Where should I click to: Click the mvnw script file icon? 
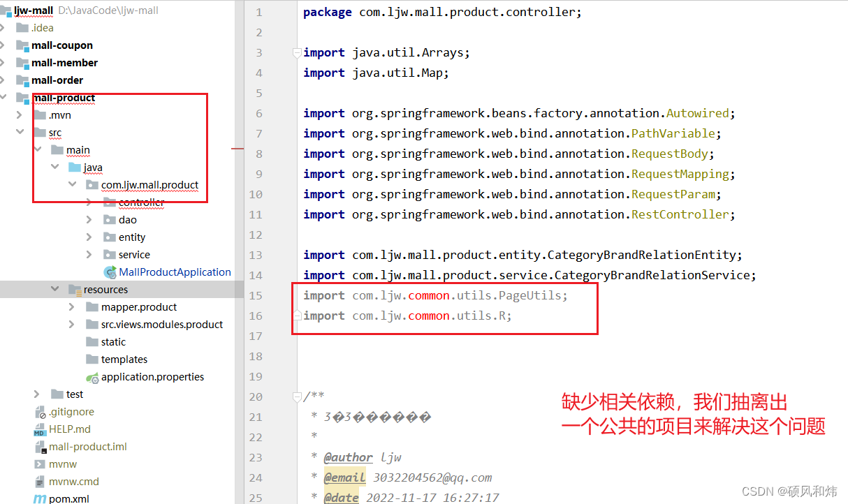[x=40, y=464]
